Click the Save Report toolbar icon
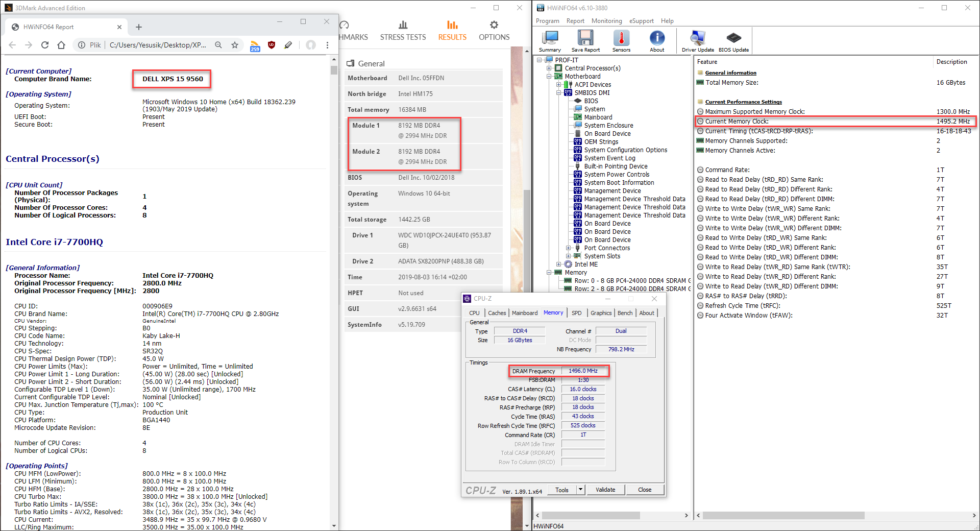Viewport: 980px width, 531px height. (585, 41)
